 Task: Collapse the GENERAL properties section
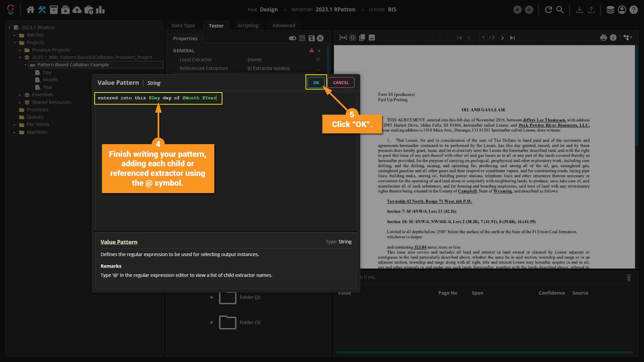[319, 51]
